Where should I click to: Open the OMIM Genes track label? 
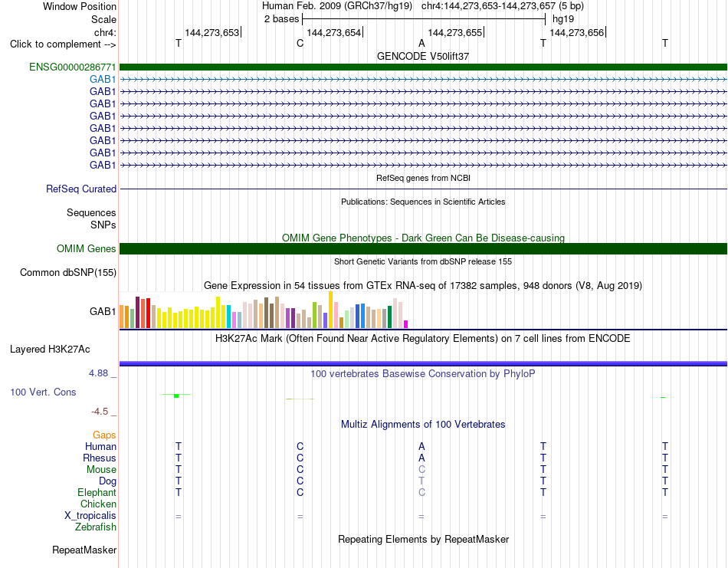tap(87, 248)
